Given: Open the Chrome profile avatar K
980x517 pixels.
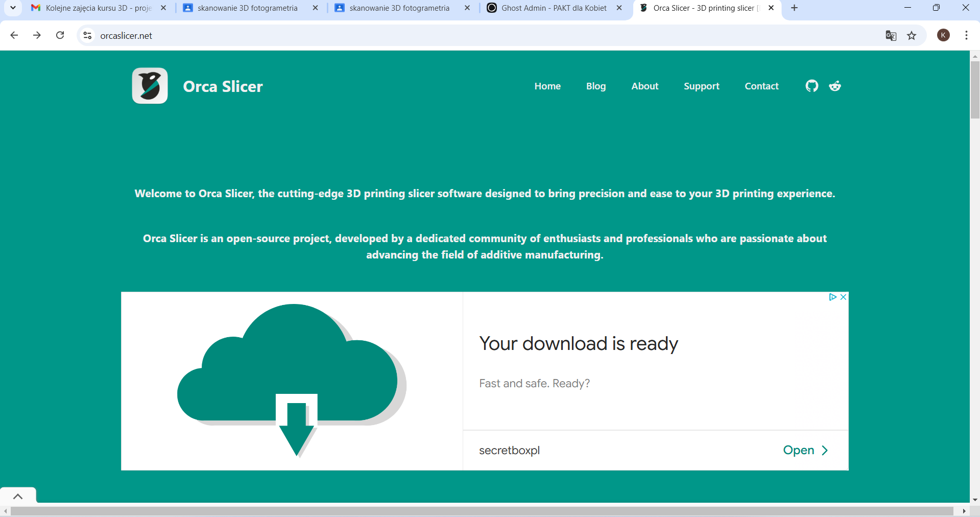Looking at the screenshot, I should [943, 35].
